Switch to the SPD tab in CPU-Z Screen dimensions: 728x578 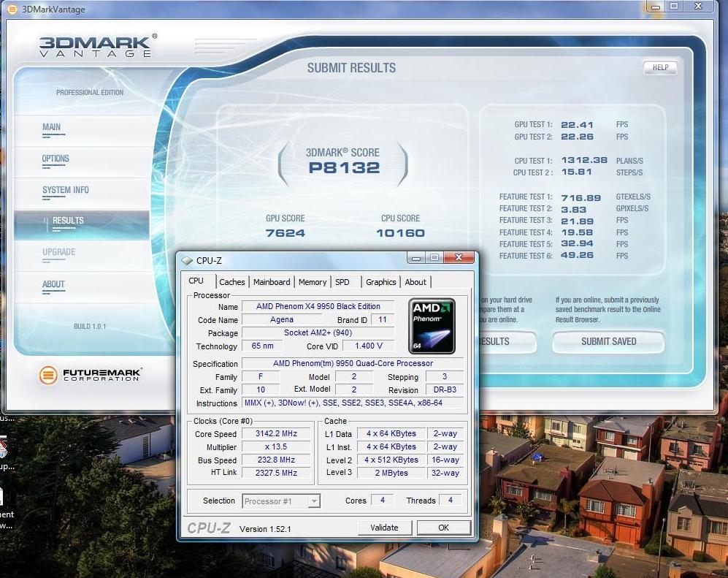[342, 282]
